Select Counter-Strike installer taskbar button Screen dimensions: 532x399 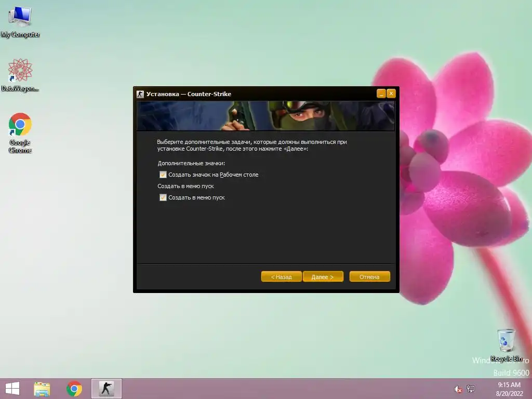[x=106, y=389]
